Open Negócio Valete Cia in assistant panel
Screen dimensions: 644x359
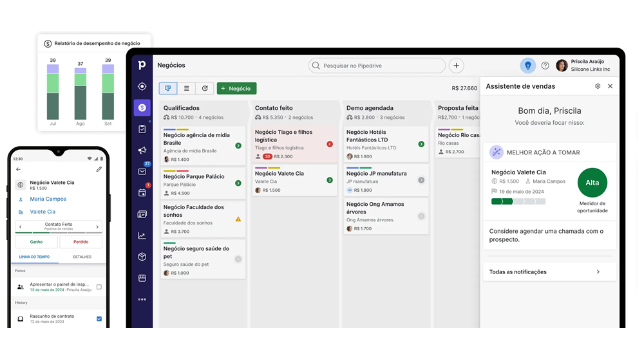518,172
